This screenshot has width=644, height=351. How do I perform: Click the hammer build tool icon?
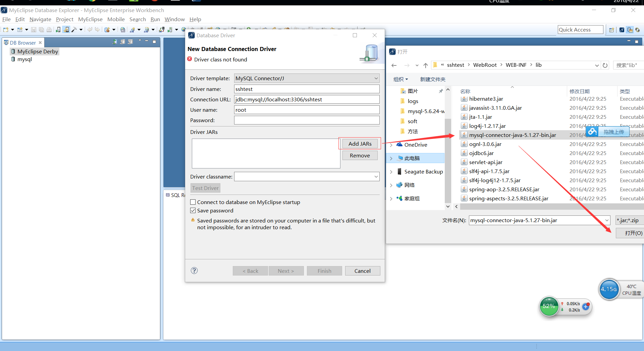74,30
